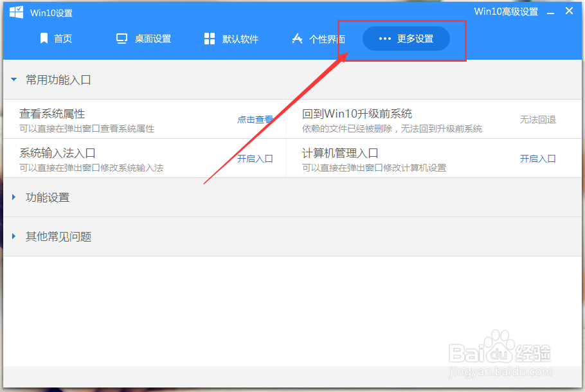Click the 查看系统属性 title

[x=52, y=113]
